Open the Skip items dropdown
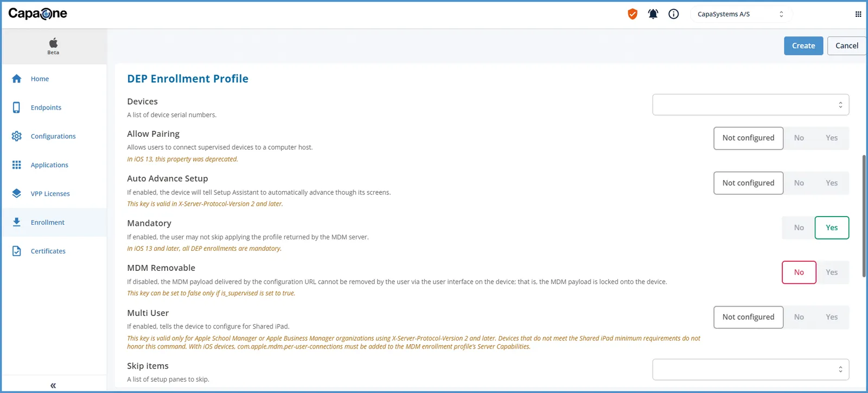The image size is (868, 393). [751, 370]
